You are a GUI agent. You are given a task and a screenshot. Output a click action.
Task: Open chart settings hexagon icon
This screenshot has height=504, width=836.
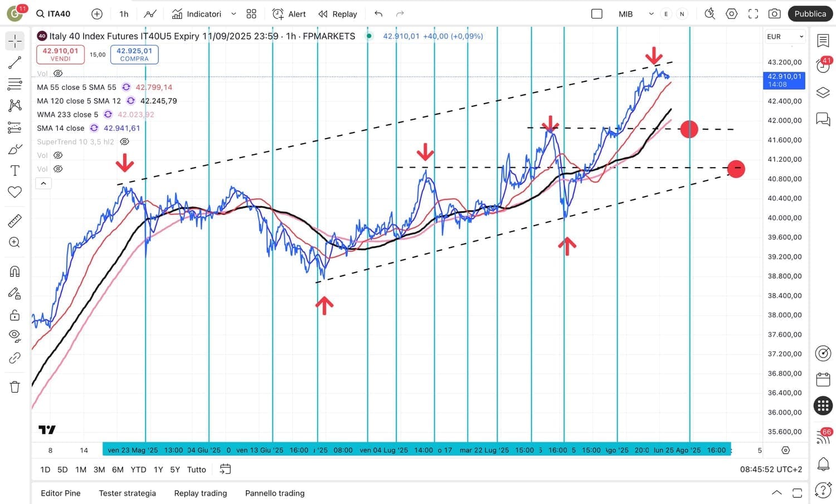click(x=731, y=14)
